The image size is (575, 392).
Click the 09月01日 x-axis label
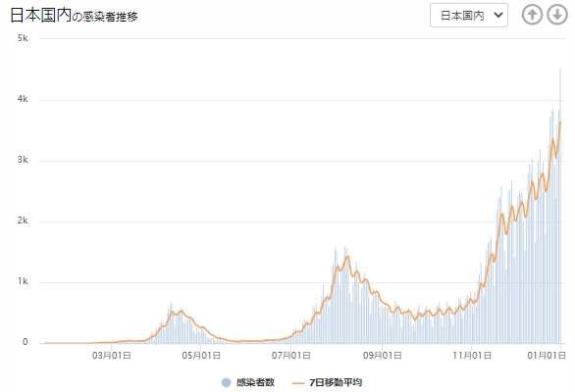382,355
